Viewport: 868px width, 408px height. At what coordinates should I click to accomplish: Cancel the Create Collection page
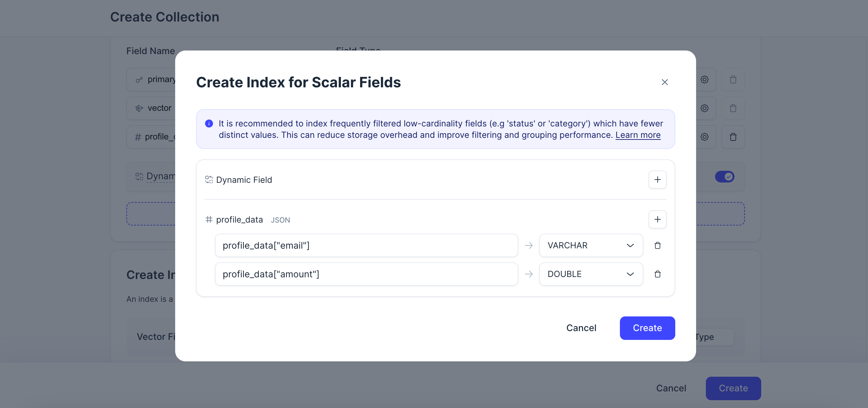(x=671, y=388)
